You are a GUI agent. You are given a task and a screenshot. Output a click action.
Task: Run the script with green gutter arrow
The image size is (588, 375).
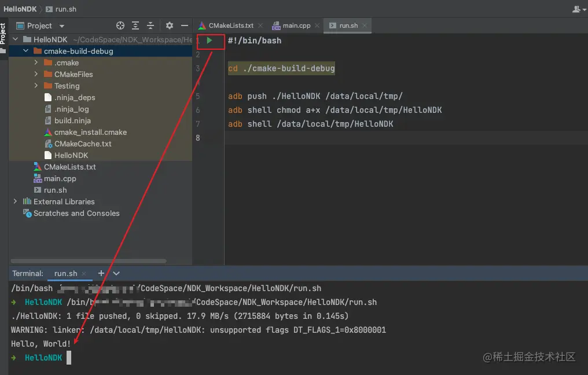coord(210,41)
